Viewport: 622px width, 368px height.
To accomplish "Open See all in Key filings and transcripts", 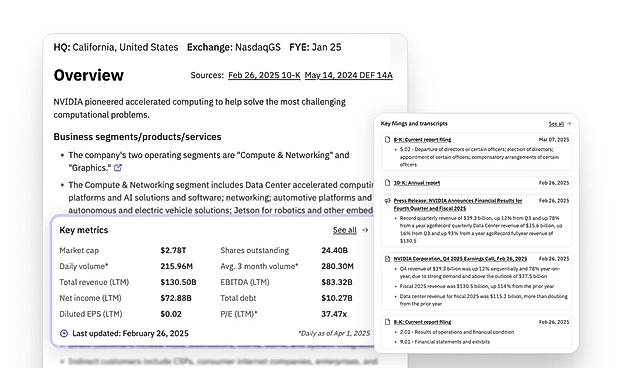I will pos(556,124).
